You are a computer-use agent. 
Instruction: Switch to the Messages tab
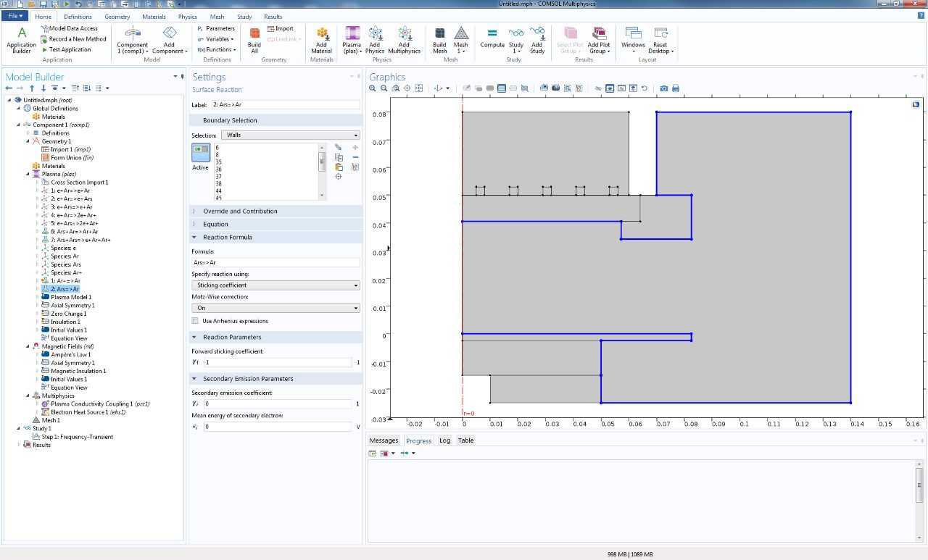384,440
